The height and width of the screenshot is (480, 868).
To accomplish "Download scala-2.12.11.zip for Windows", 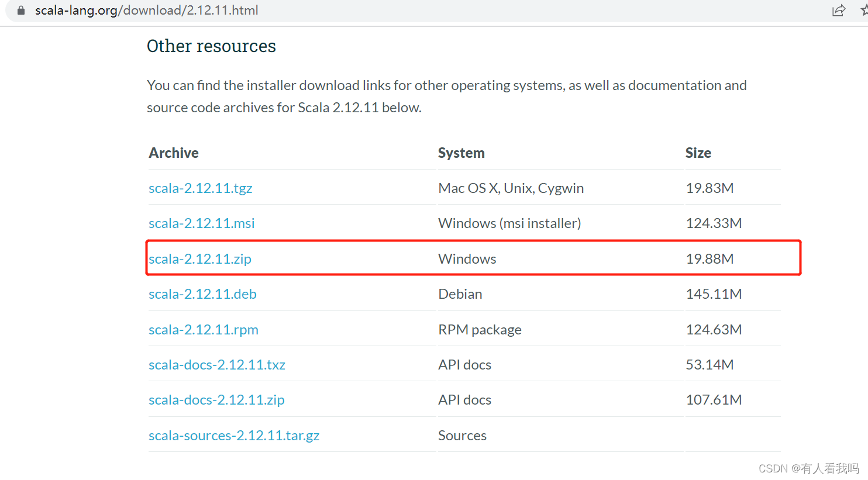I will click(200, 259).
